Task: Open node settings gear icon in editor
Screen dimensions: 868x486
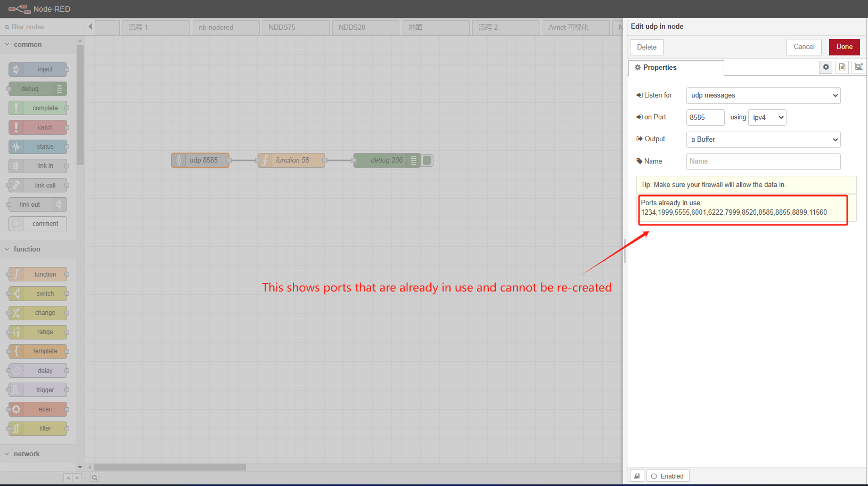Action: tap(825, 67)
